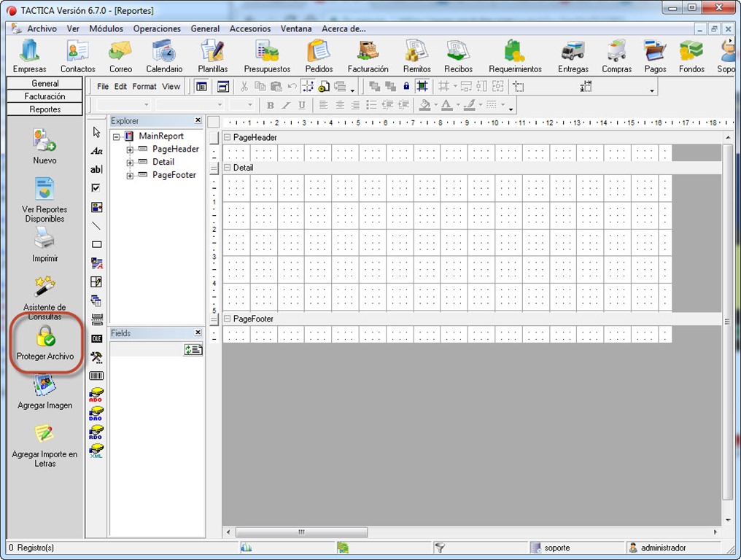Viewport: 741px width, 560px height.
Task: Open the fill color dropdown arrow
Action: (x=435, y=105)
